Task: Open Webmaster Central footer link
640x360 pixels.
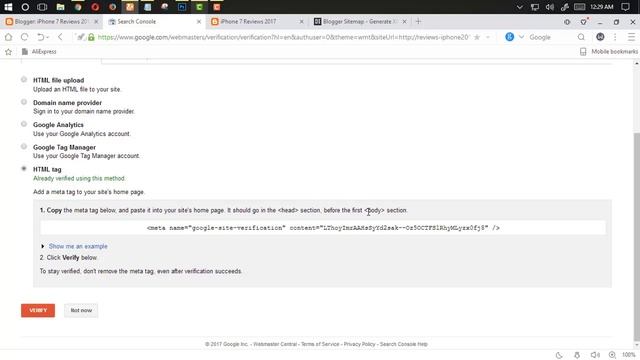Action: (275, 344)
